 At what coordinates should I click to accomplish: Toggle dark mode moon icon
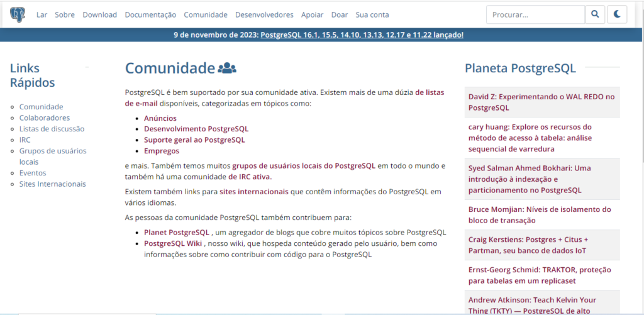(x=617, y=14)
